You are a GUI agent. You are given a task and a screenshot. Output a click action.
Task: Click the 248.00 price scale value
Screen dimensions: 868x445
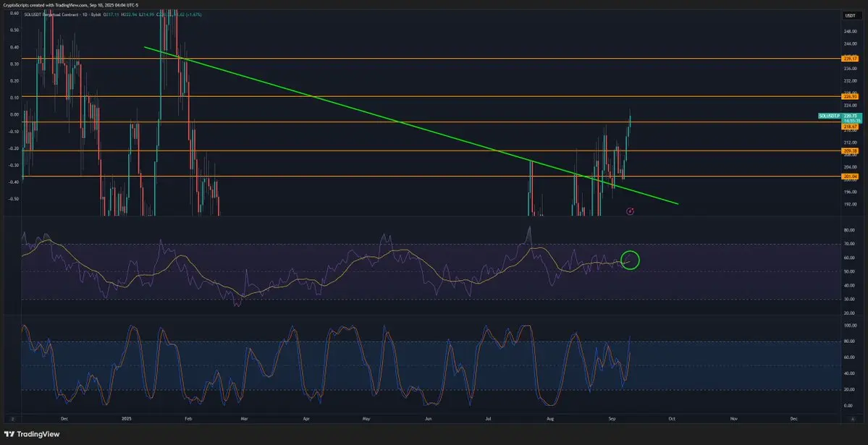click(850, 31)
